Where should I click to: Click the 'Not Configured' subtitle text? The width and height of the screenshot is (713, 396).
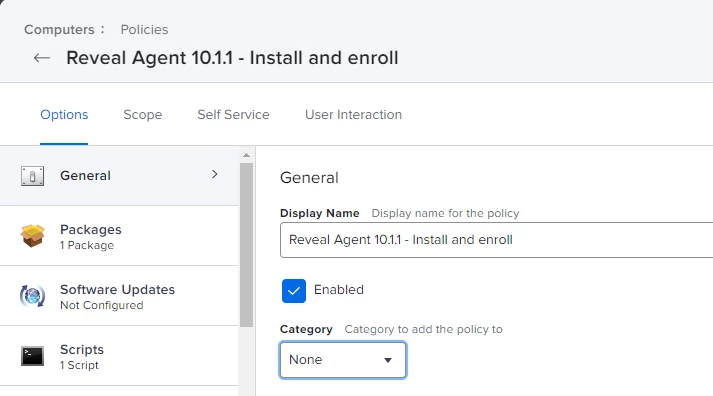[101, 306]
